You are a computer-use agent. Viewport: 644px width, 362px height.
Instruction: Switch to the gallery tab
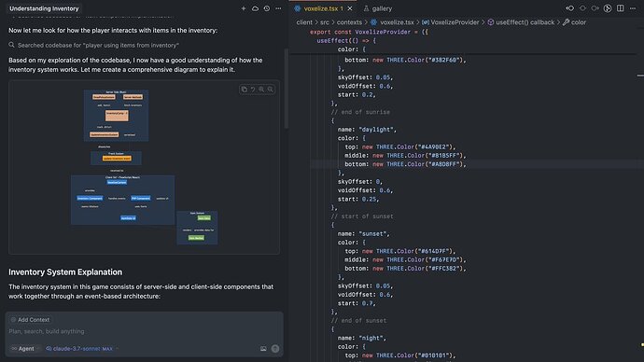point(378,8)
